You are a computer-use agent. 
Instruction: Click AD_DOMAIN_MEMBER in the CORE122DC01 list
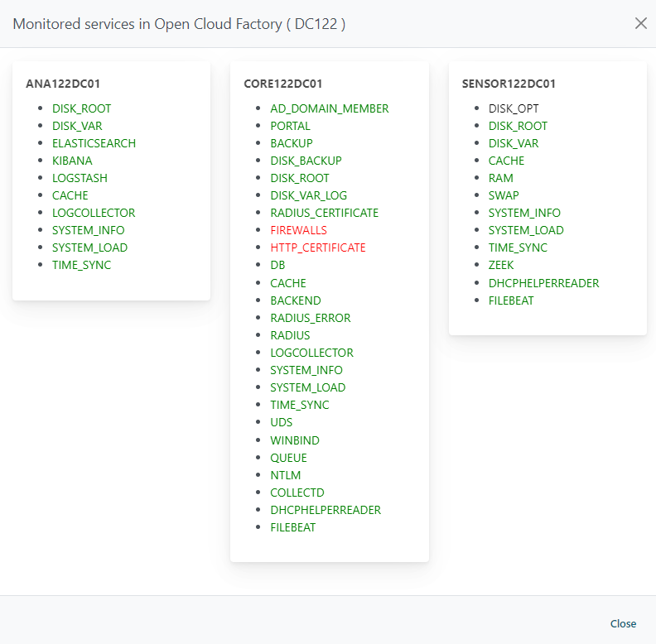click(329, 108)
